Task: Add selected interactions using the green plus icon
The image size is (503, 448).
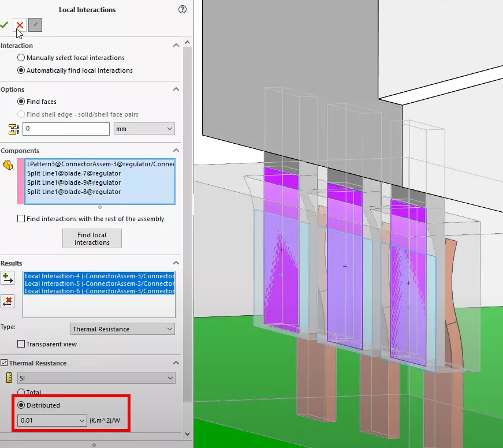Action: 9,278
